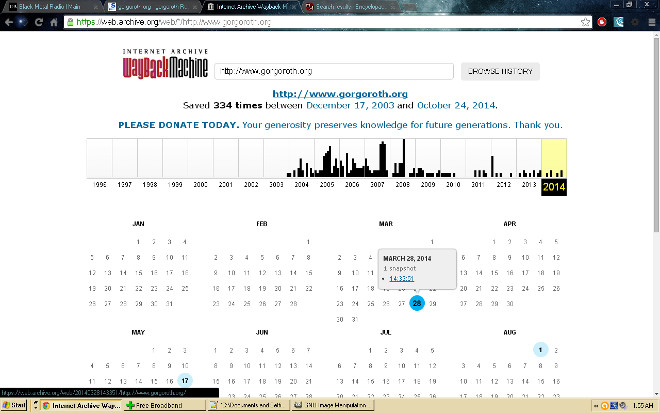Click the browser forward arrow
Screen dimensions: 660x413
(22, 22)
